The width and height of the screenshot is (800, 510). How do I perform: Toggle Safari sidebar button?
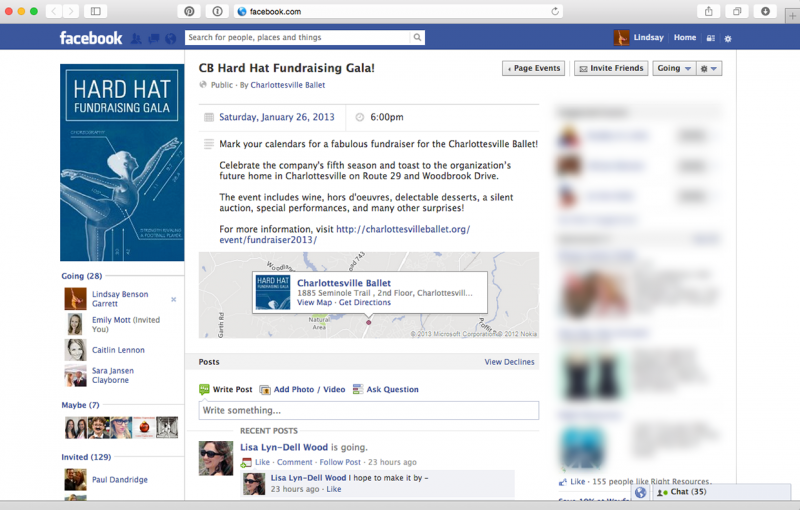pos(95,11)
